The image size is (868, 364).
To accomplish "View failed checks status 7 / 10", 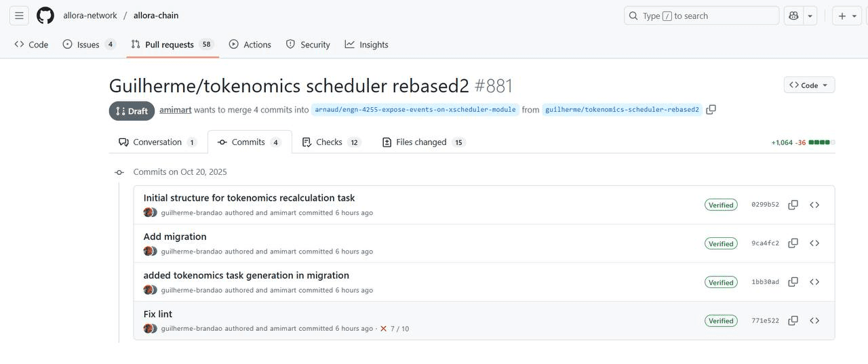I will coord(394,329).
